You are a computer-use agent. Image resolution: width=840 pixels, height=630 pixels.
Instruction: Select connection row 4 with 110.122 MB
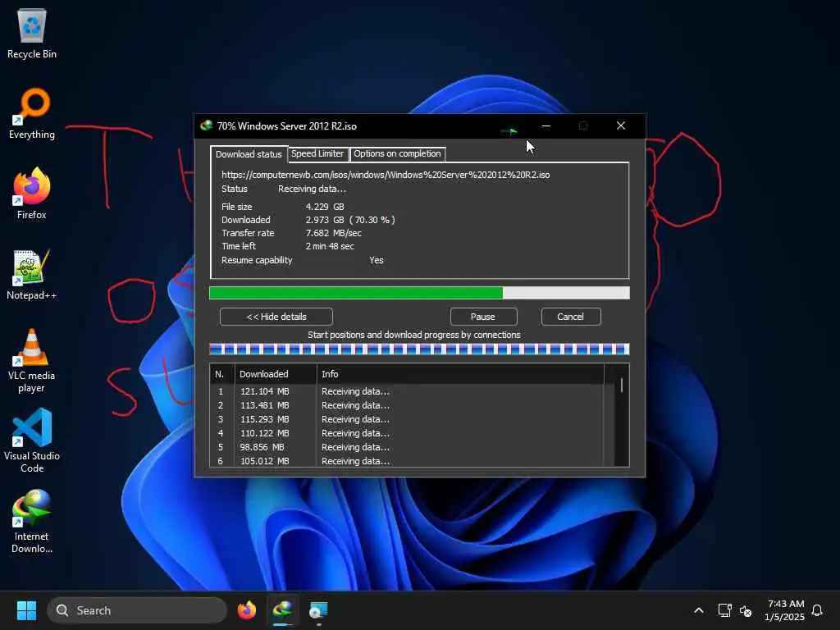pos(407,433)
